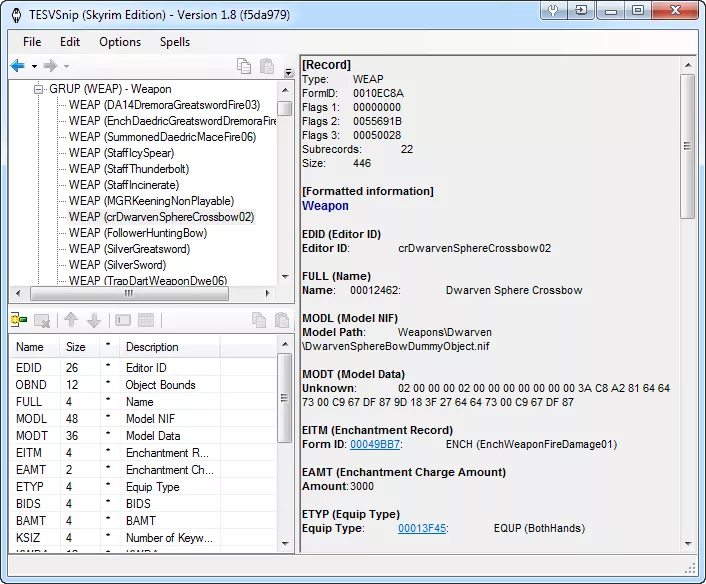
Task: Select the BAMT subrecord row
Action: coord(143,521)
